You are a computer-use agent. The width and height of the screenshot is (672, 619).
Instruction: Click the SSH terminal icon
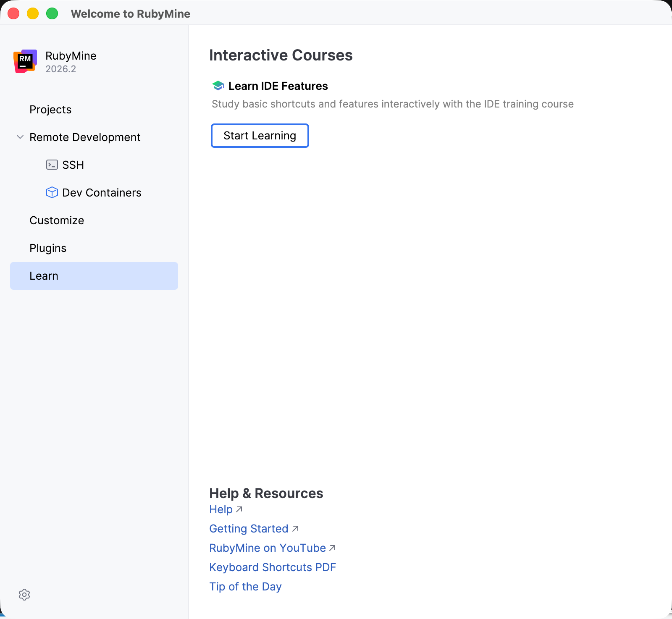(x=52, y=165)
